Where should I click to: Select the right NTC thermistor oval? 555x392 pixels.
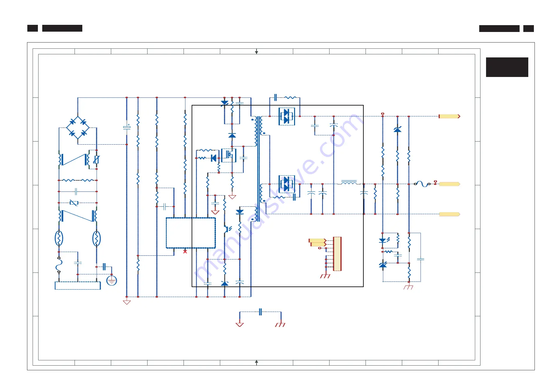click(97, 238)
